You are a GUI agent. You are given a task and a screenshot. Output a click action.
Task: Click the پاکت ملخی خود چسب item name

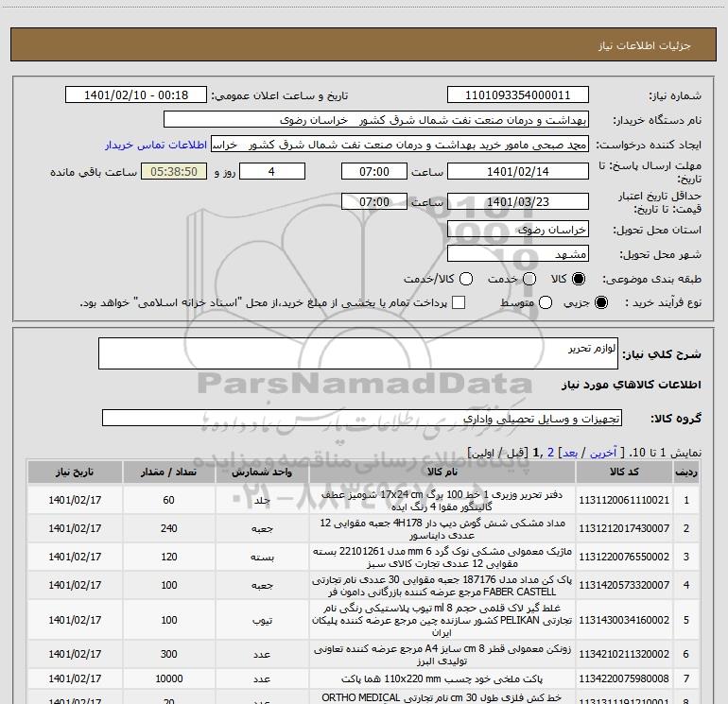tap(442, 678)
